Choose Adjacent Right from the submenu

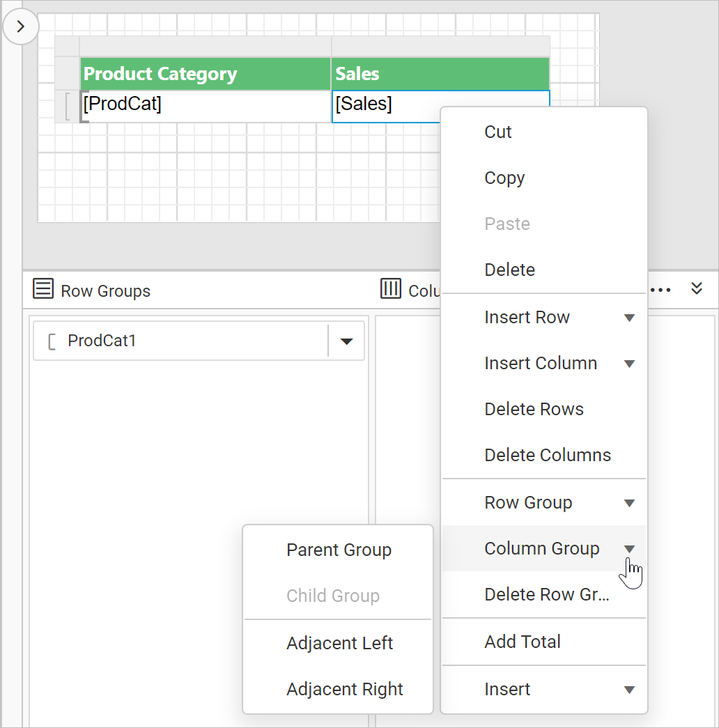(x=344, y=689)
